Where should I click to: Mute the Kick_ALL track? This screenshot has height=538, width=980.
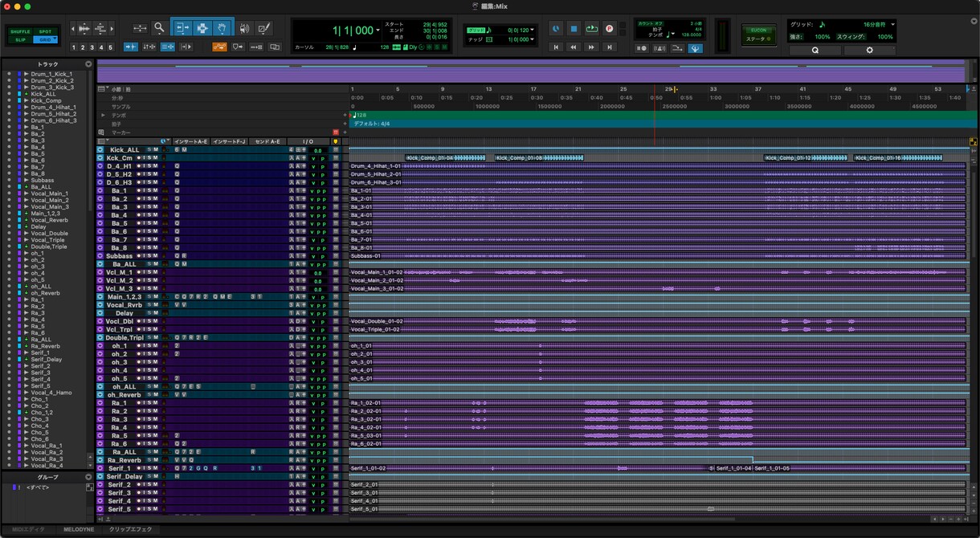(156, 149)
